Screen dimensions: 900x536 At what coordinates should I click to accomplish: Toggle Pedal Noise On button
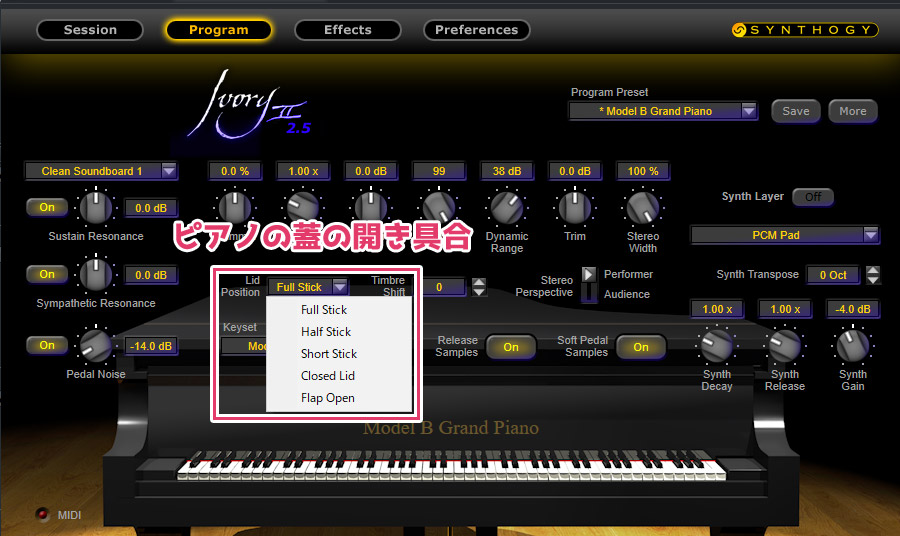(x=47, y=345)
